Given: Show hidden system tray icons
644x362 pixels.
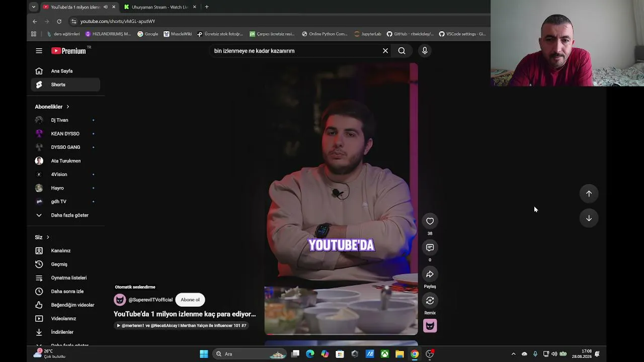Looking at the screenshot, I should pos(513,354).
